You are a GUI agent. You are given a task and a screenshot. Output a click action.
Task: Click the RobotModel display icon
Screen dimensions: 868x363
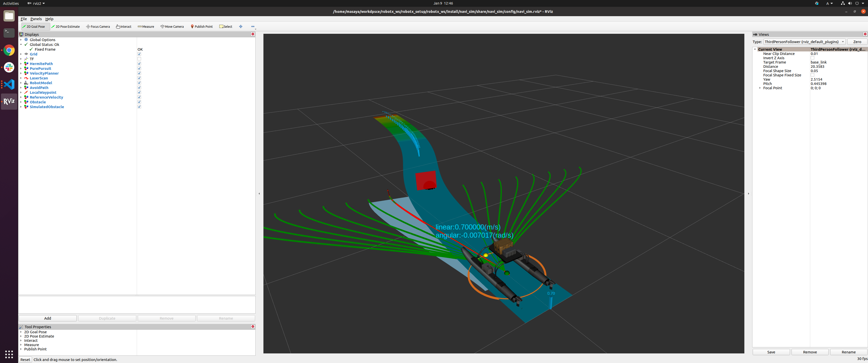tap(26, 83)
